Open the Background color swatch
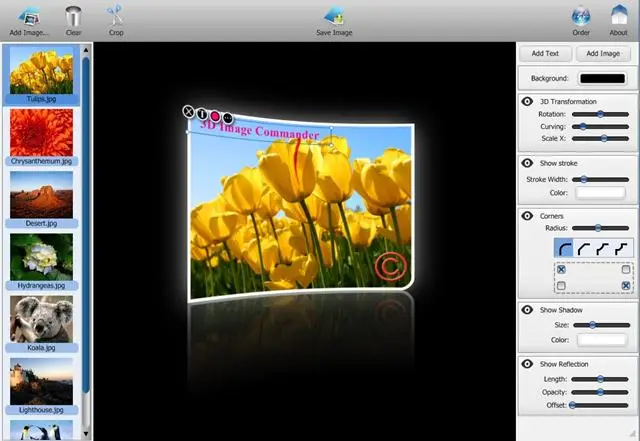Viewport: 640px width, 441px height. pos(602,78)
